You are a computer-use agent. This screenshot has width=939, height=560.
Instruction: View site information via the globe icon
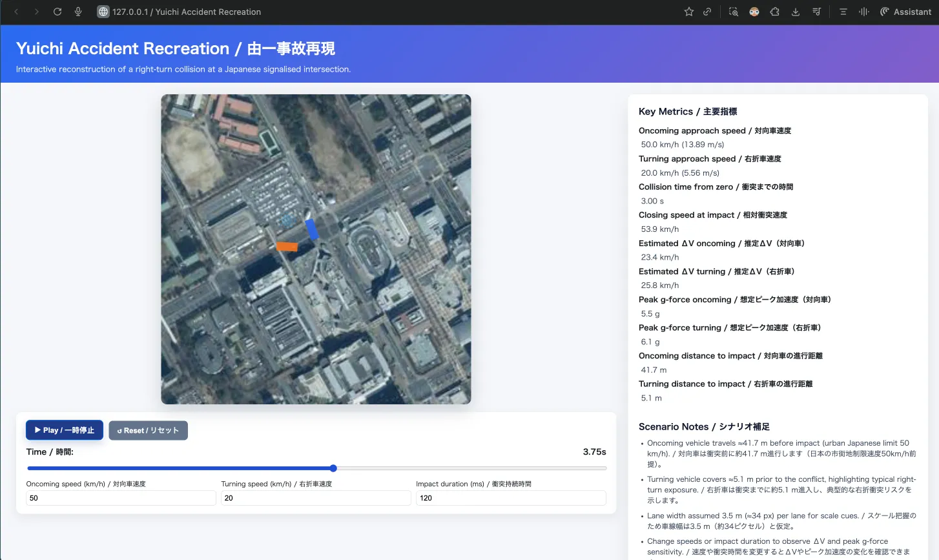[103, 12]
